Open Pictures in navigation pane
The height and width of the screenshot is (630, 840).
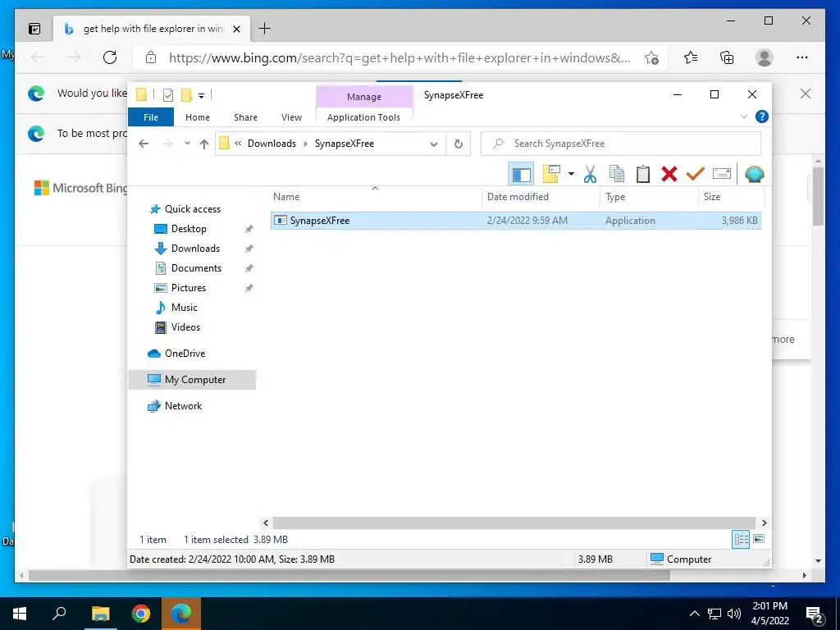point(188,288)
